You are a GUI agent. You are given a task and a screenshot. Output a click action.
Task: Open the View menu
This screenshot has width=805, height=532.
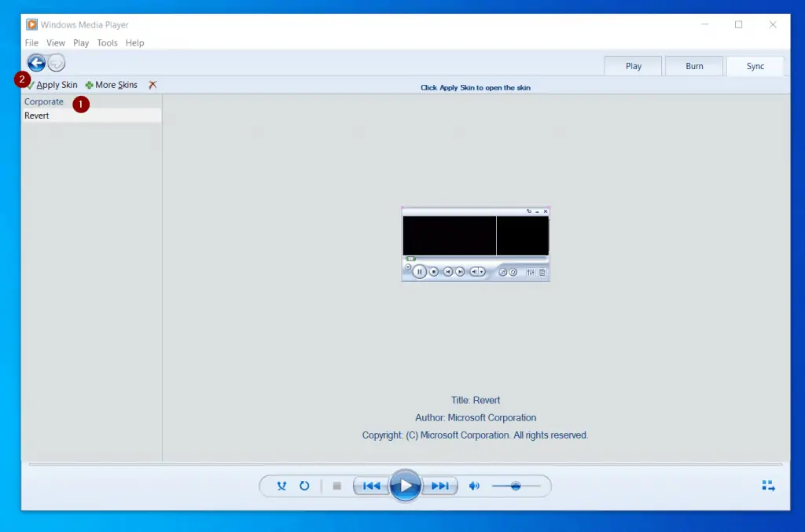[55, 42]
